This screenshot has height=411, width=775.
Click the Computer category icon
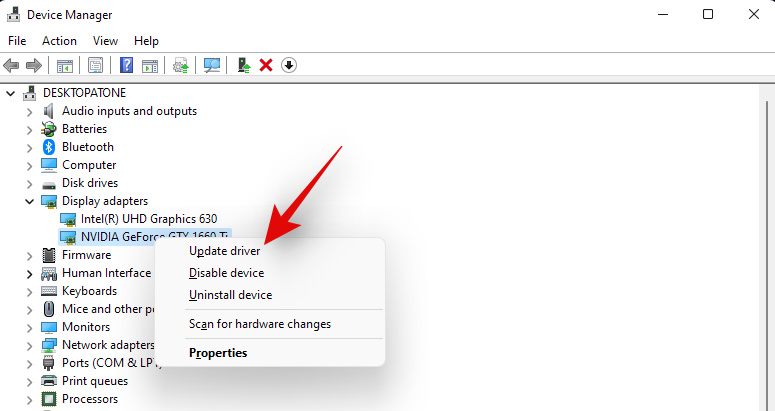pos(48,165)
